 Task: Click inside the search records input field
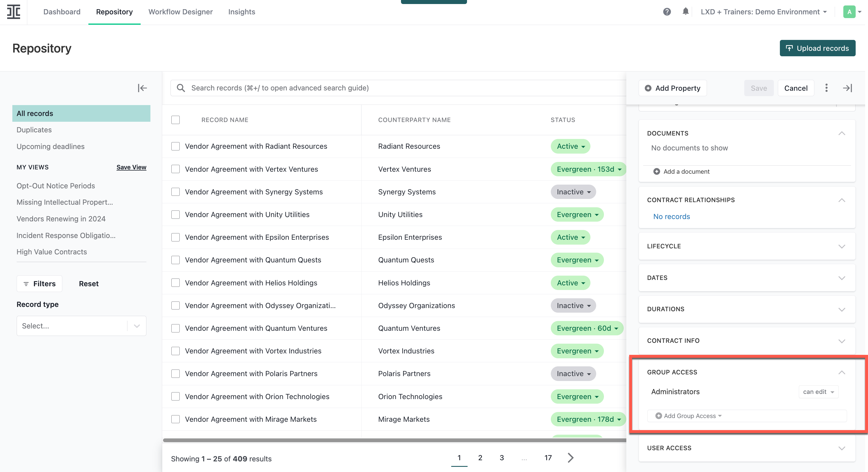[371, 88]
